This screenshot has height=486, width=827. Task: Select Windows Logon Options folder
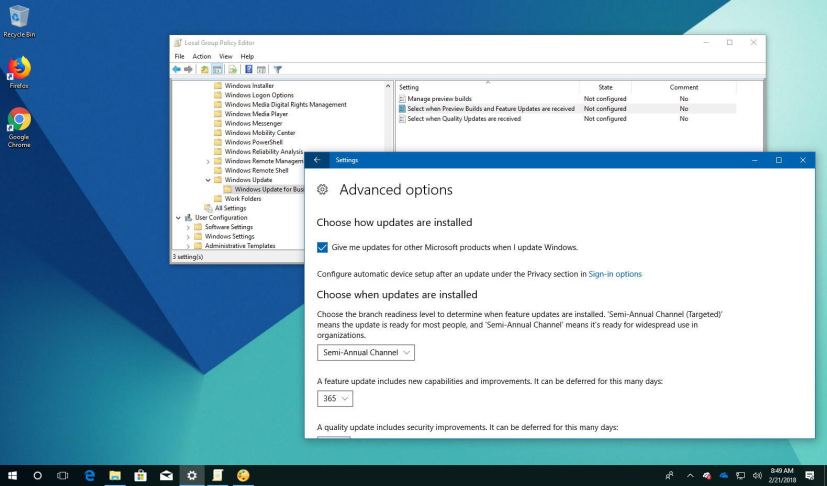pyautogui.click(x=259, y=95)
